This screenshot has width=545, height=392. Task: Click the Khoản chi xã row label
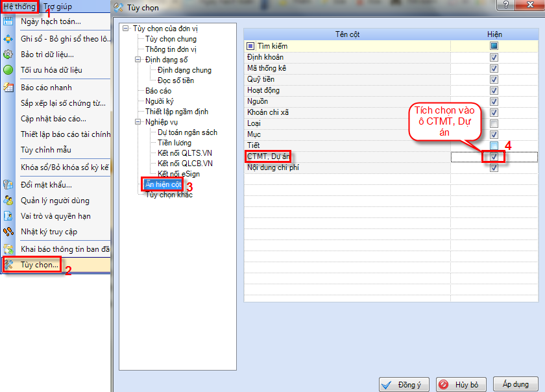click(x=268, y=112)
